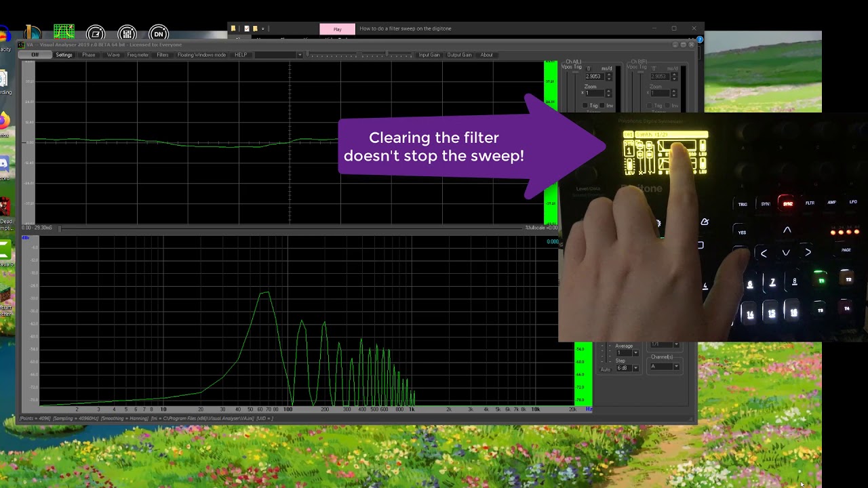
Task: Click the scope time range '0.00 - 29.33mS'
Action: [x=37, y=228]
